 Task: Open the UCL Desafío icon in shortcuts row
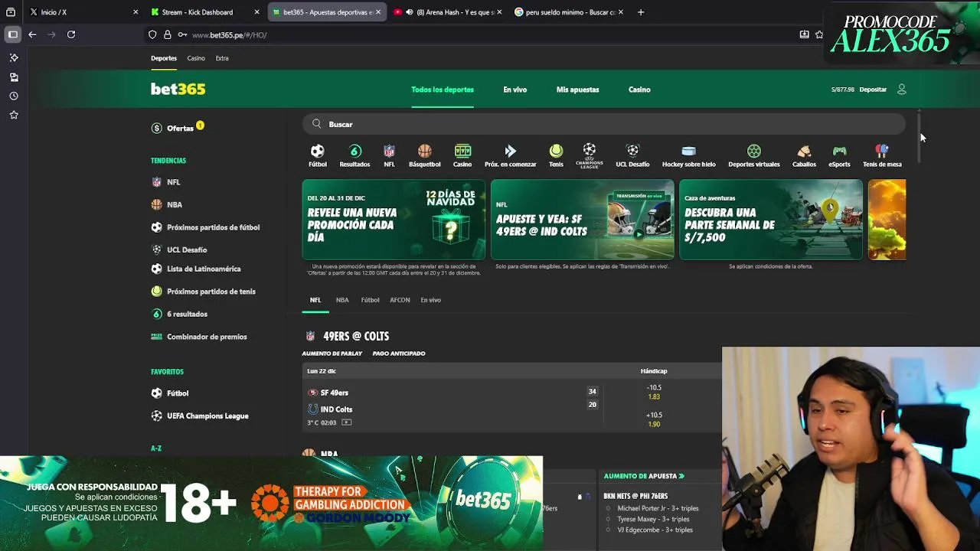pyautogui.click(x=632, y=152)
